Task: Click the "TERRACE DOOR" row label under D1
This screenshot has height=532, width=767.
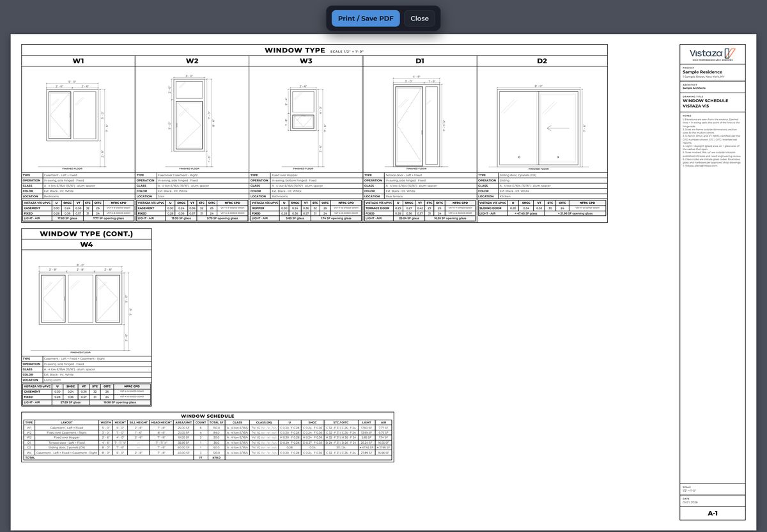Action: (x=378, y=208)
